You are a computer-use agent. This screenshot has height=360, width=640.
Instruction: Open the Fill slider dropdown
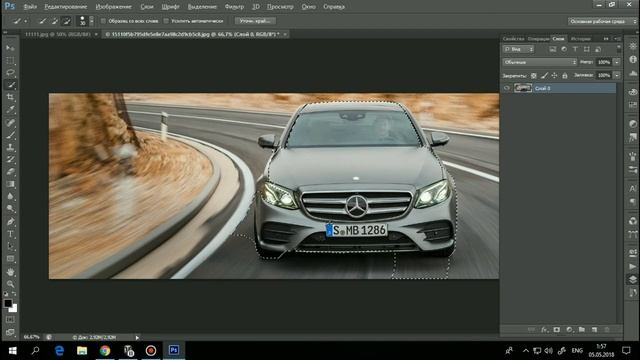pyautogui.click(x=617, y=76)
